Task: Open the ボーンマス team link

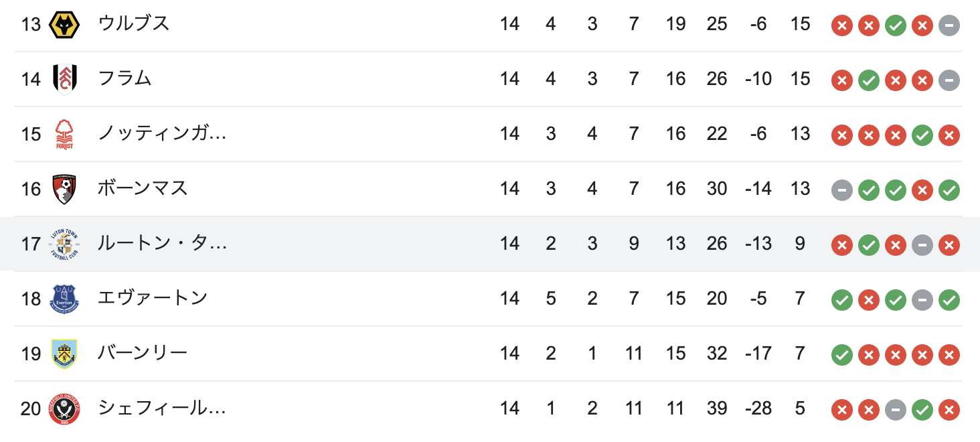Action: tap(143, 189)
